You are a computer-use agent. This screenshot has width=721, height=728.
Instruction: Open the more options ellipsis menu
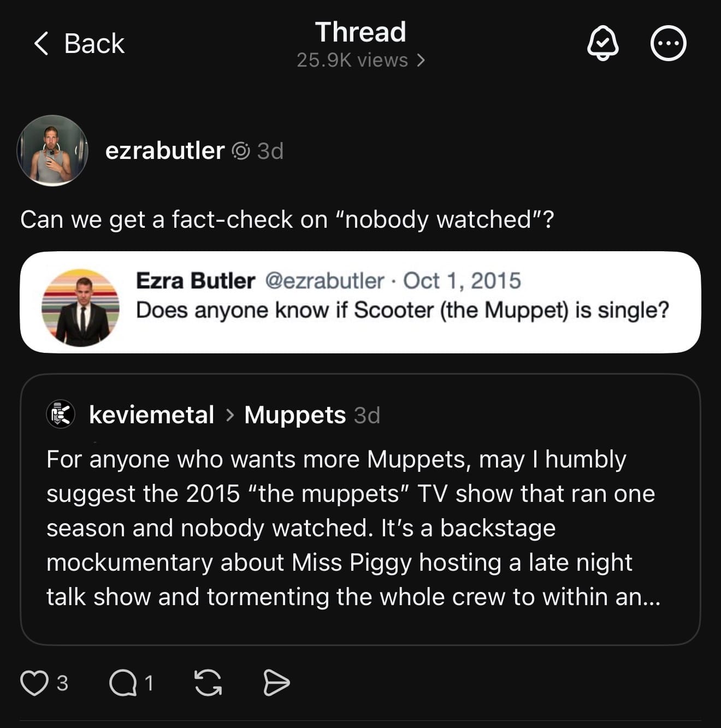pyautogui.click(x=668, y=44)
